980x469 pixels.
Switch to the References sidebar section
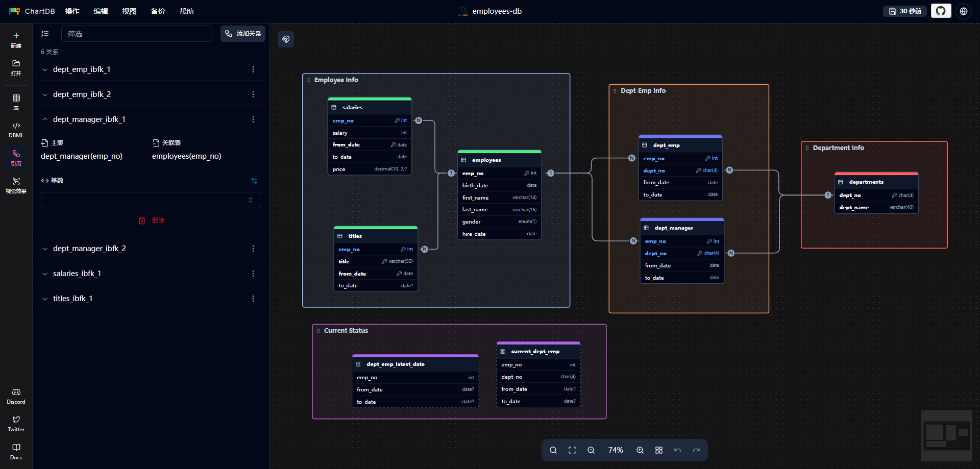[x=16, y=158]
